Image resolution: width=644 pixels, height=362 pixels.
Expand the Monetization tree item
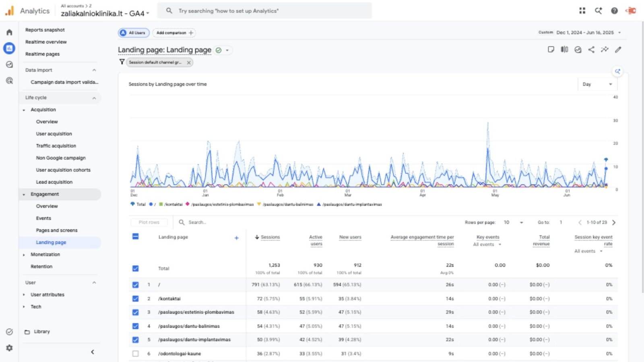point(24,255)
